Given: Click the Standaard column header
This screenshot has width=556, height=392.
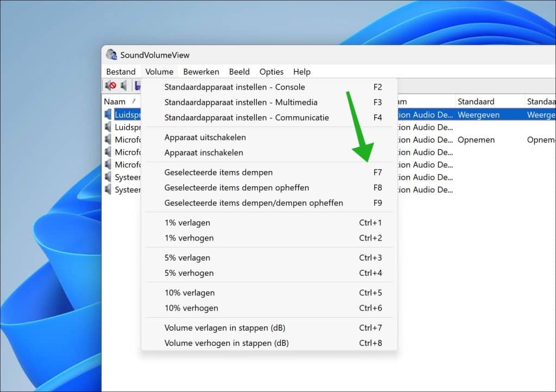Looking at the screenshot, I should pyautogui.click(x=489, y=102).
